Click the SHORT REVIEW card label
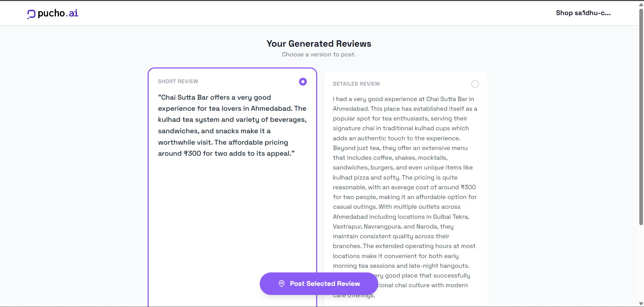This screenshot has height=307, width=644. point(178,82)
